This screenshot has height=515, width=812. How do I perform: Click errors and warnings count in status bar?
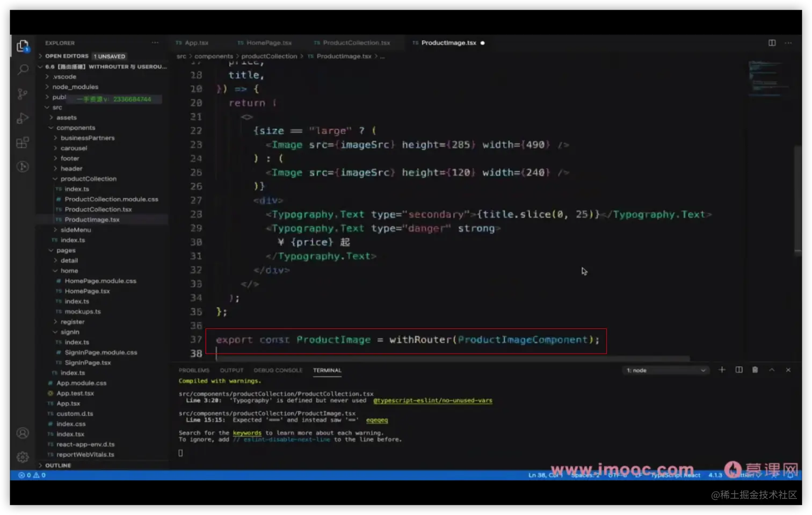coord(32,475)
